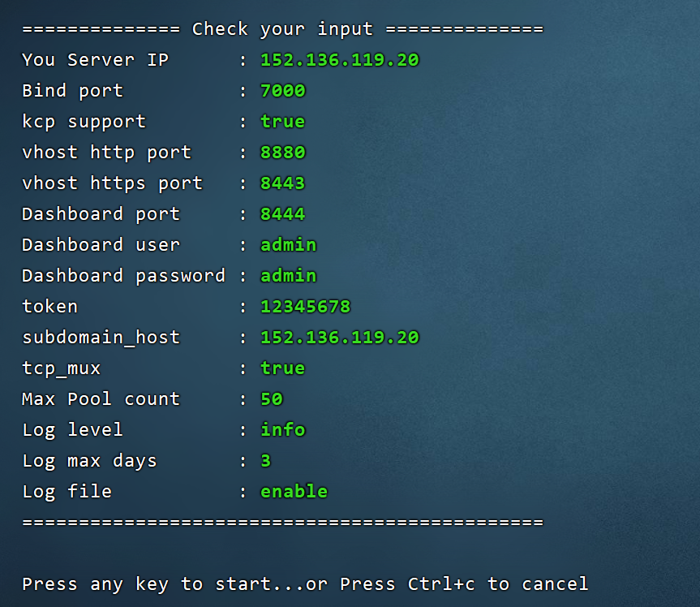
Task: Click the Dashboard user admin value
Action: (x=289, y=245)
